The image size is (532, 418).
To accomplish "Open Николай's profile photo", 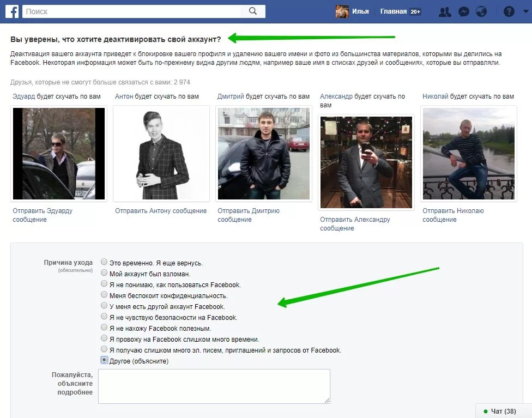I will click(469, 154).
